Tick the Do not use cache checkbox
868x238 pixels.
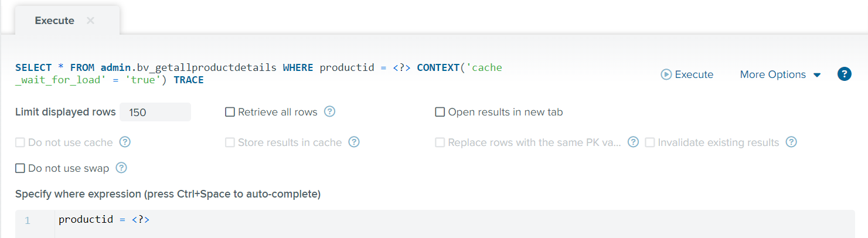click(20, 142)
